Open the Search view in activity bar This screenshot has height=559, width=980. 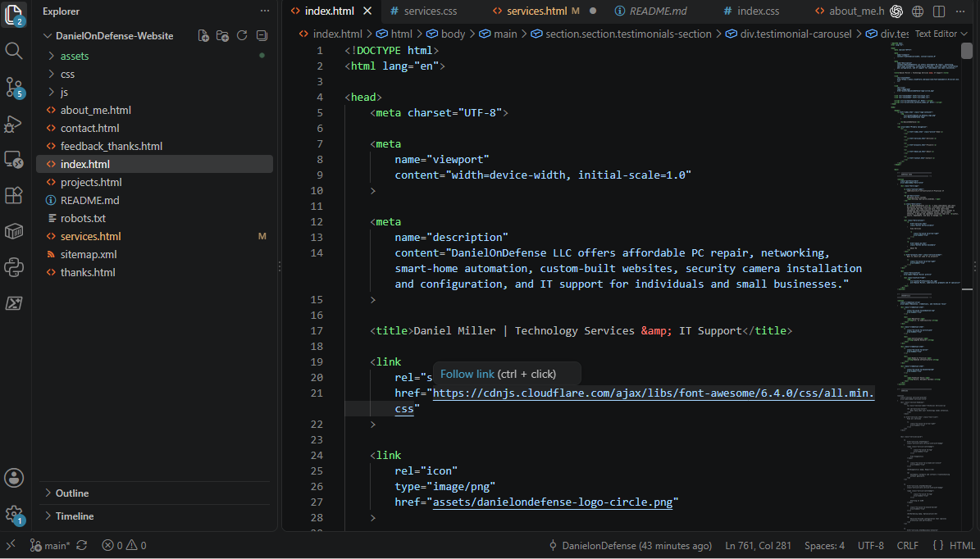14,51
